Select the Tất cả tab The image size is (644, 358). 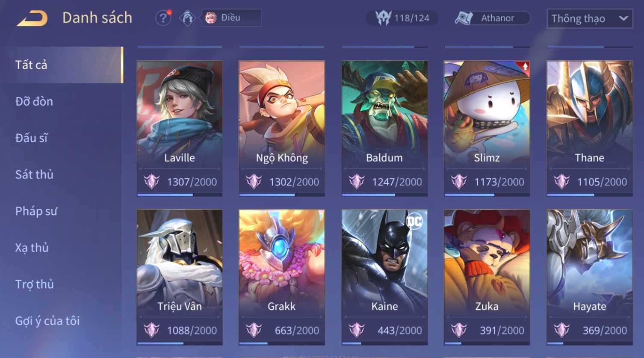coord(62,65)
